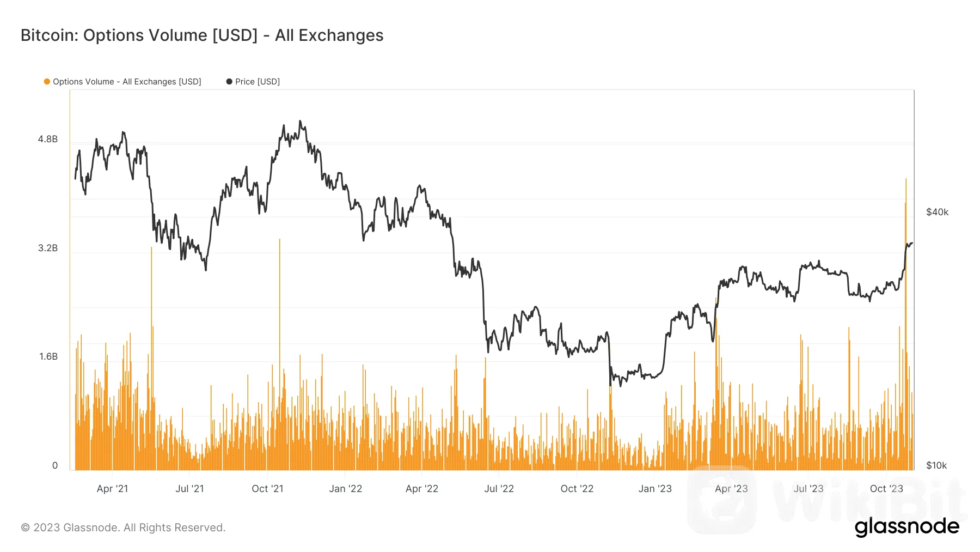
Task: Click the 4.8B volume axis label
Action: (x=48, y=139)
